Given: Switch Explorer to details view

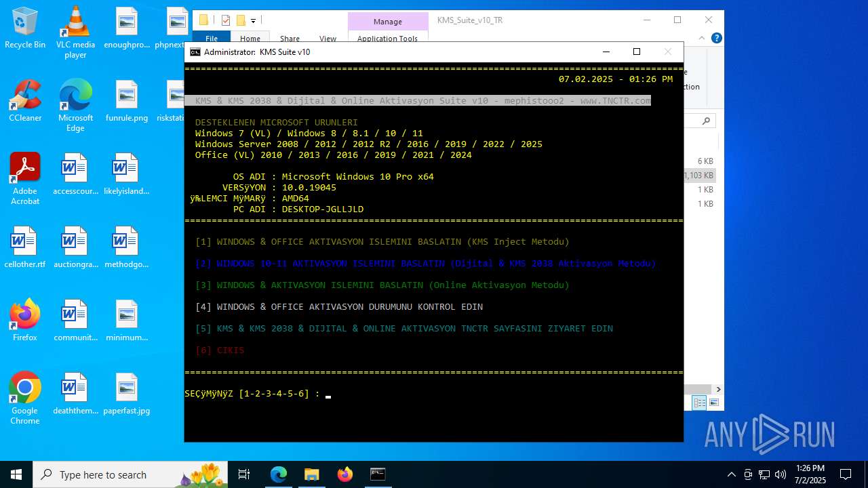Looking at the screenshot, I should pyautogui.click(x=700, y=403).
